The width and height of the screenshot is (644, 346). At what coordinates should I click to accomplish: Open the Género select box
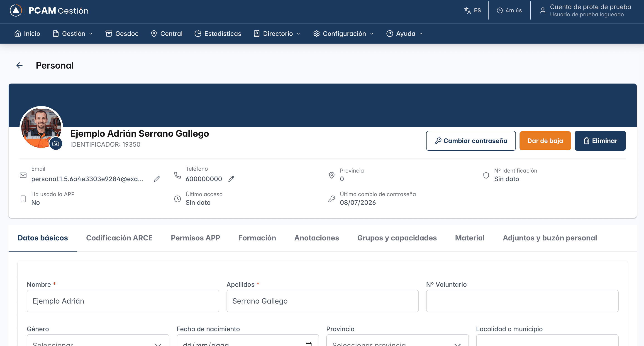[98, 341]
